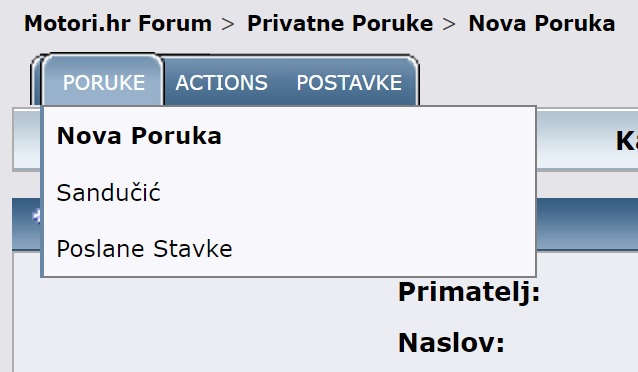Click the Primatelj field label
Image resolution: width=638 pixels, height=372 pixels.
tap(469, 292)
